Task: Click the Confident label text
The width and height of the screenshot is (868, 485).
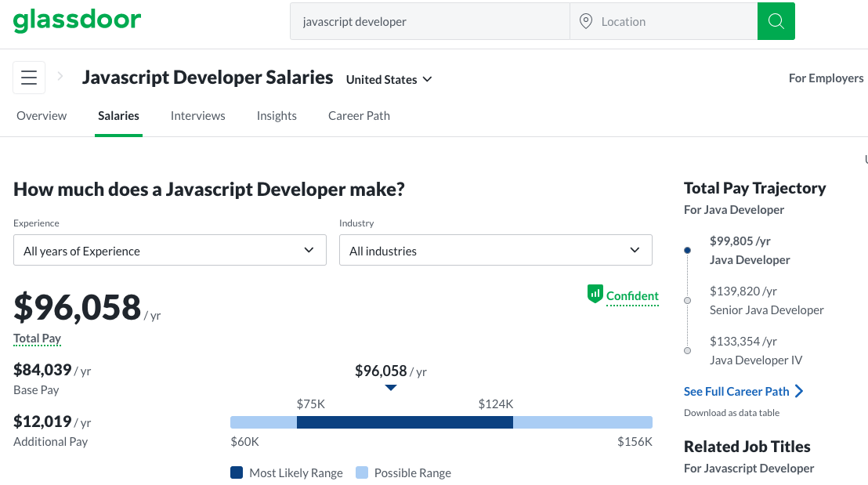Action: click(x=632, y=295)
